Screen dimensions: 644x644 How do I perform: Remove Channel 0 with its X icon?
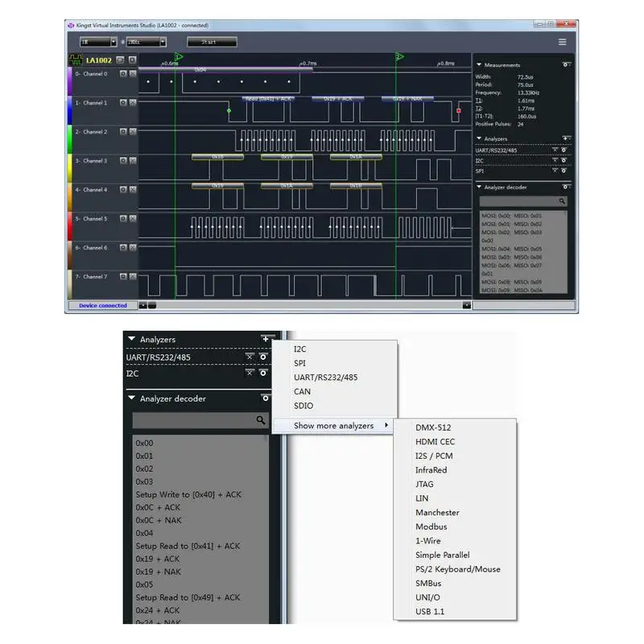tap(133, 73)
